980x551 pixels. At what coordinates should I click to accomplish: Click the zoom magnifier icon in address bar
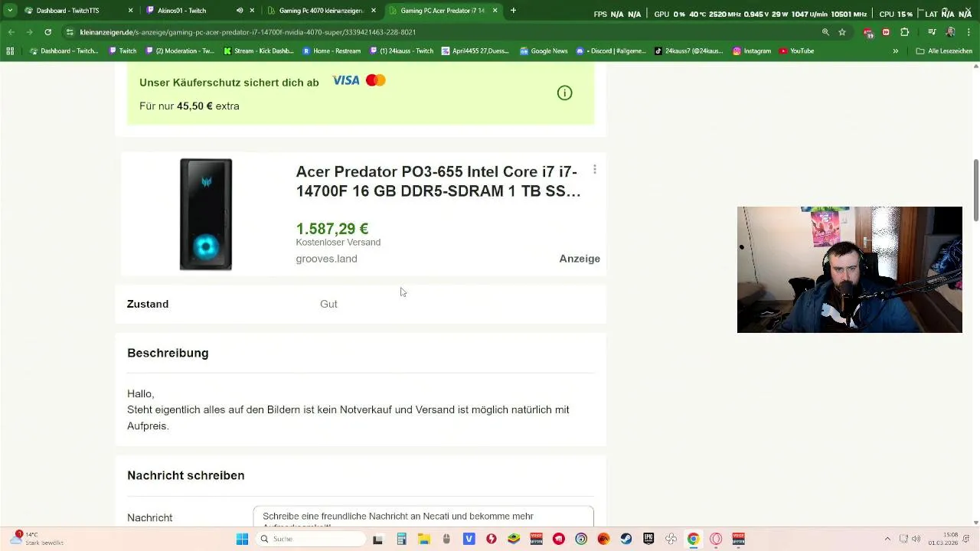(825, 32)
